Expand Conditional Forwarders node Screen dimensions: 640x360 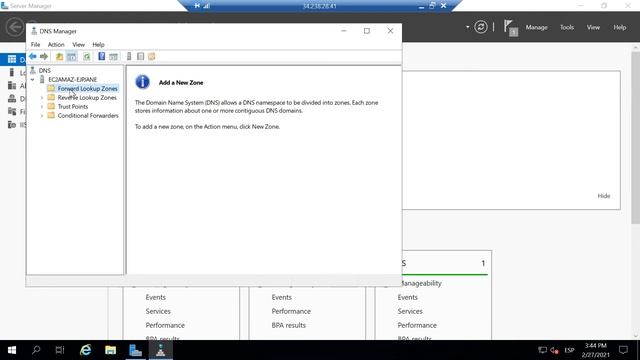pyautogui.click(x=42, y=116)
